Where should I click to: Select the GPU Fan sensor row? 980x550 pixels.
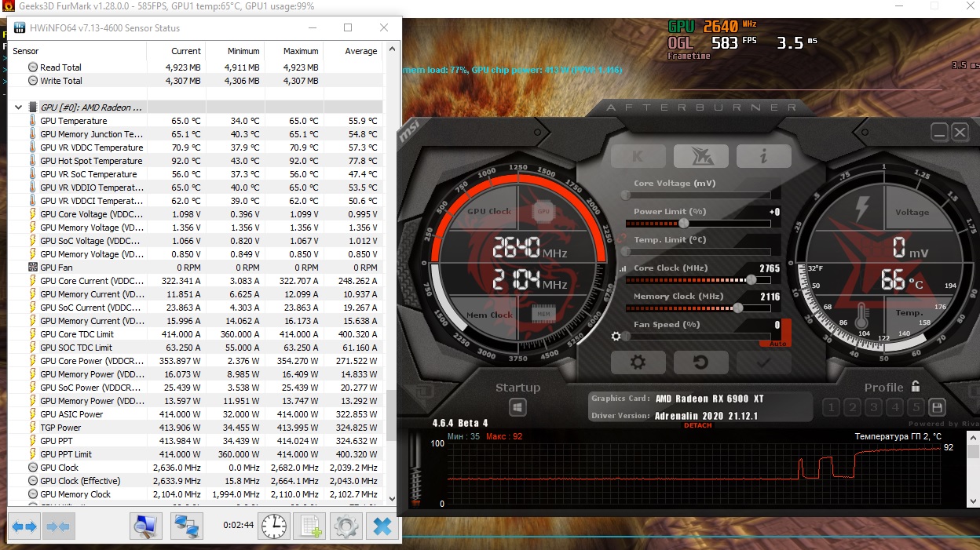click(196, 268)
